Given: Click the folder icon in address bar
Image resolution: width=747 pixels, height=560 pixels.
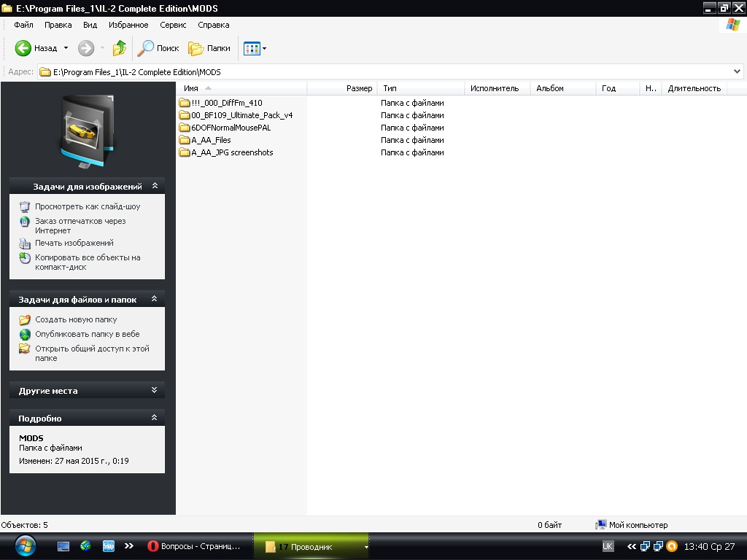Looking at the screenshot, I should [x=45, y=72].
